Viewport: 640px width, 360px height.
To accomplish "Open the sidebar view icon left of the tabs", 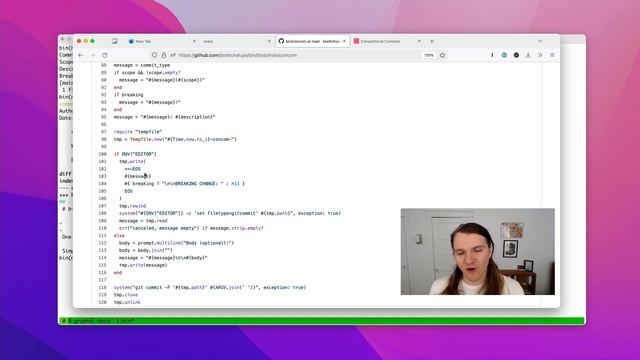I will coord(115,41).
